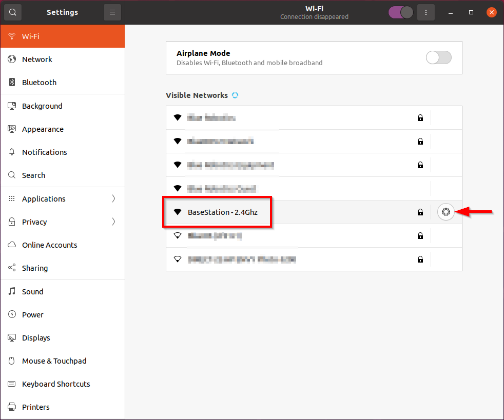
Task: Expand the Privacy submenu chevron
Action: (x=113, y=222)
